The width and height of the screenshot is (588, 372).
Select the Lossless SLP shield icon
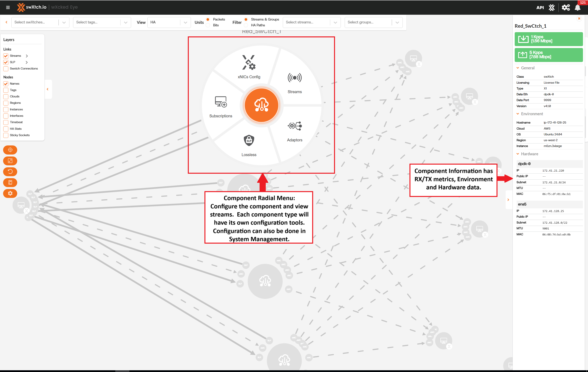pyautogui.click(x=249, y=141)
